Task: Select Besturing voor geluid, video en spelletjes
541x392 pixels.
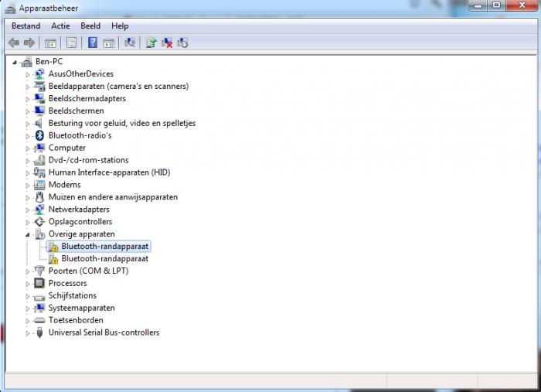Action: (x=122, y=123)
